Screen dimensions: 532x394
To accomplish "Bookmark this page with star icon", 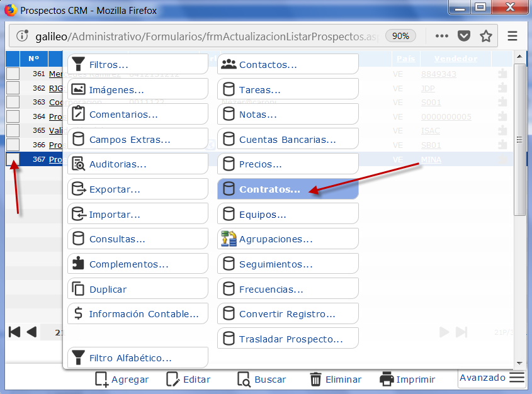I will pos(486,36).
